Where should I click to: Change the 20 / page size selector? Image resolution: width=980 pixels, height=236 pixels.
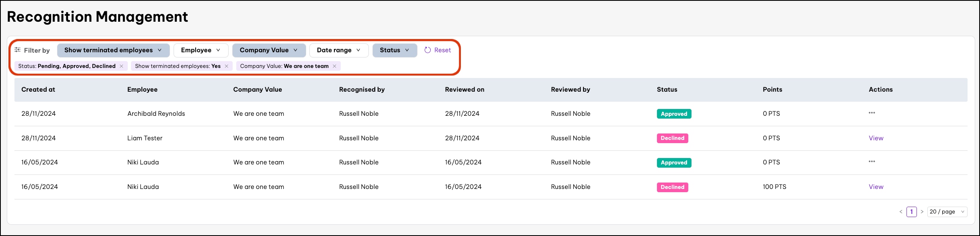[x=947, y=212]
